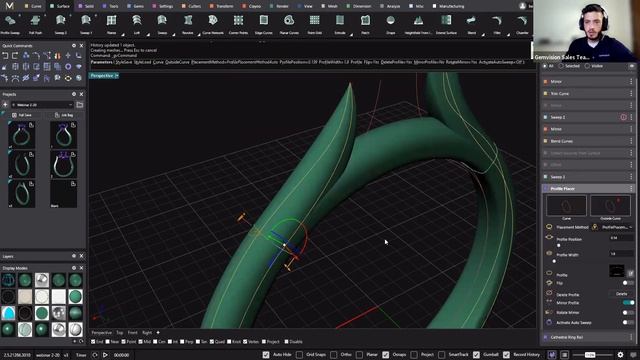Toggle the Mirror Profile switch
The height and width of the screenshot is (360, 640).
click(629, 302)
